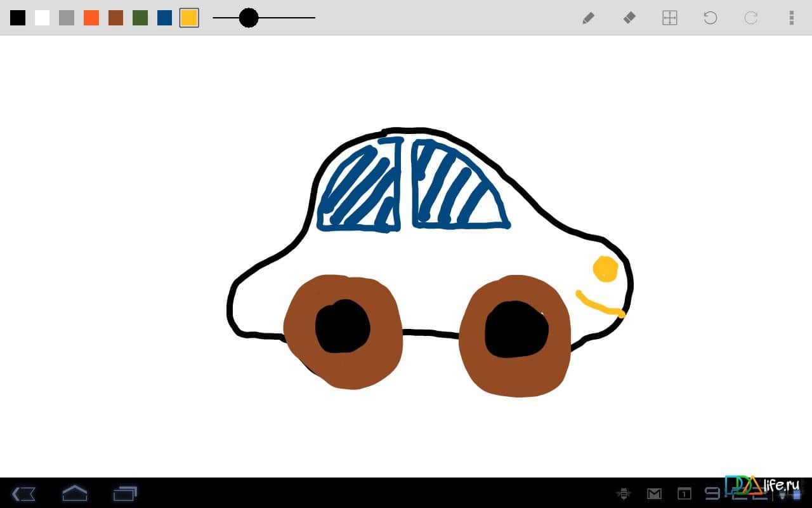Tap the Android home button

[74, 493]
